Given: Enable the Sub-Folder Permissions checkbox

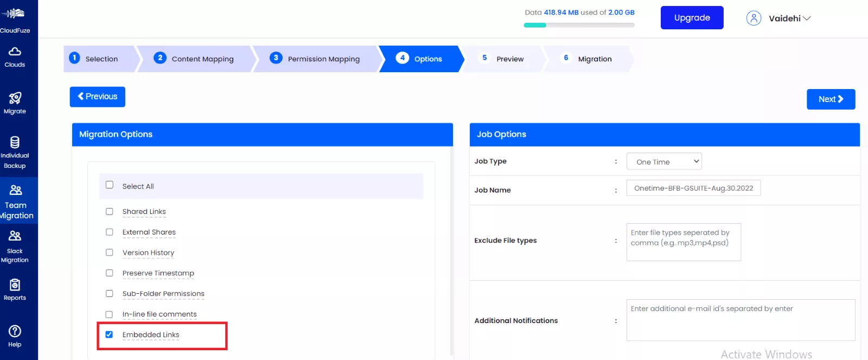Looking at the screenshot, I should tap(110, 294).
